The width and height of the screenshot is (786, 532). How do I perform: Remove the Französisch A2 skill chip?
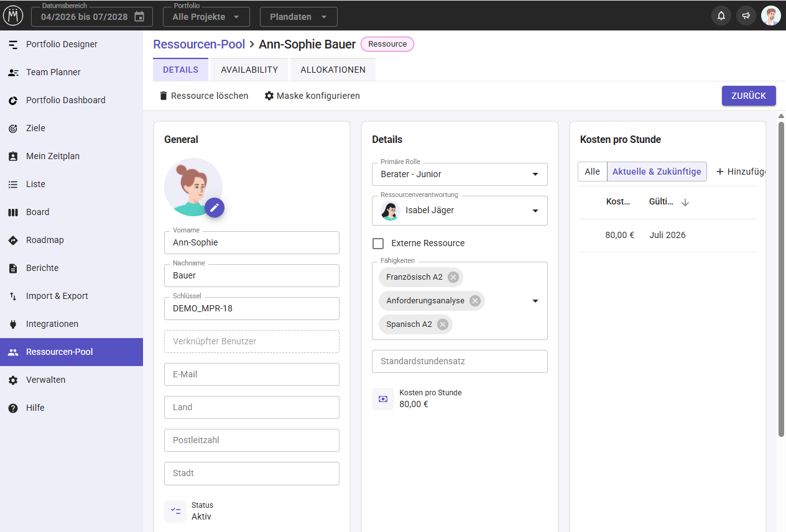pyautogui.click(x=453, y=277)
